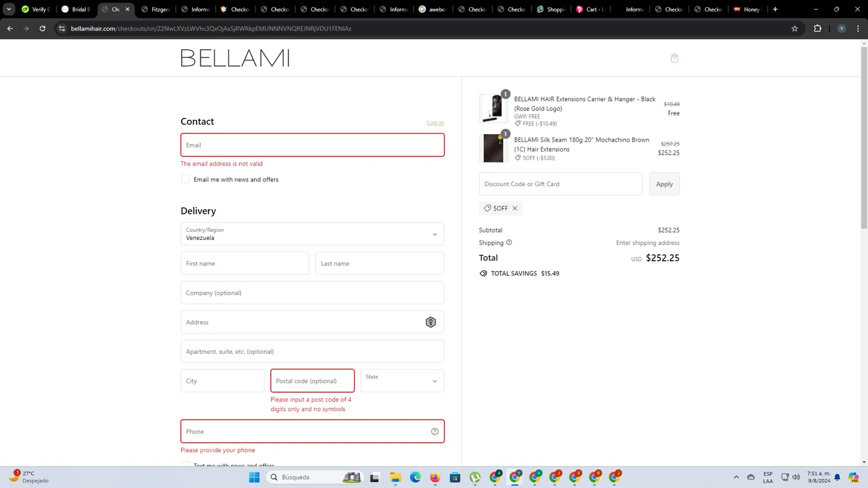Viewport: 868px width, 488px height.
Task: Click the address lookup icon in Address field
Action: click(x=431, y=322)
